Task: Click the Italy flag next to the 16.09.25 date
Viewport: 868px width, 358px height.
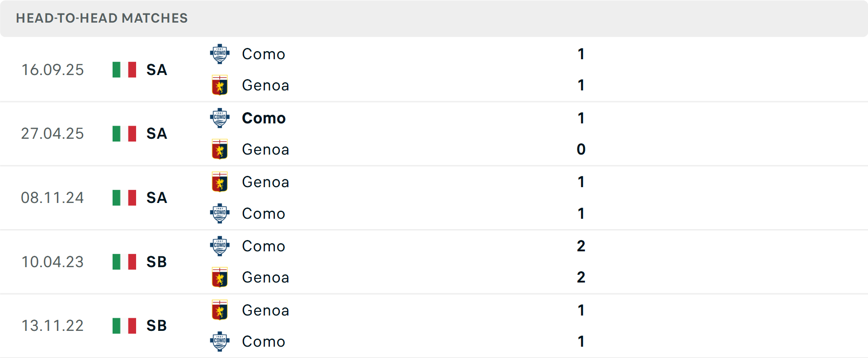Action: coord(124,70)
